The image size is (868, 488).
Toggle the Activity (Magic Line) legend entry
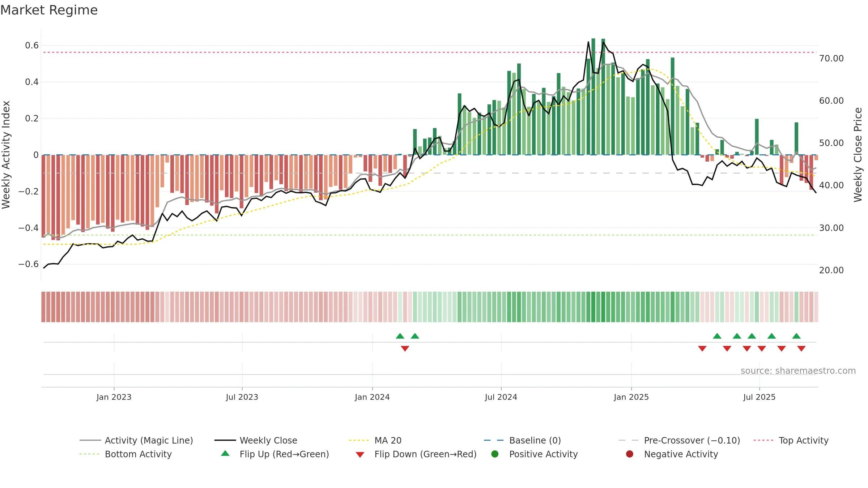(136, 440)
